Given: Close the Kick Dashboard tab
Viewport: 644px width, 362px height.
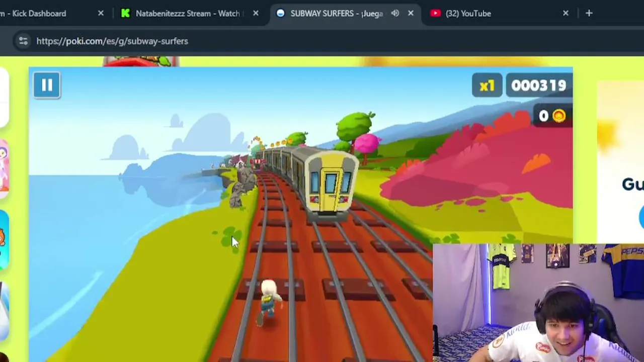Looking at the screenshot, I should click(x=101, y=14).
